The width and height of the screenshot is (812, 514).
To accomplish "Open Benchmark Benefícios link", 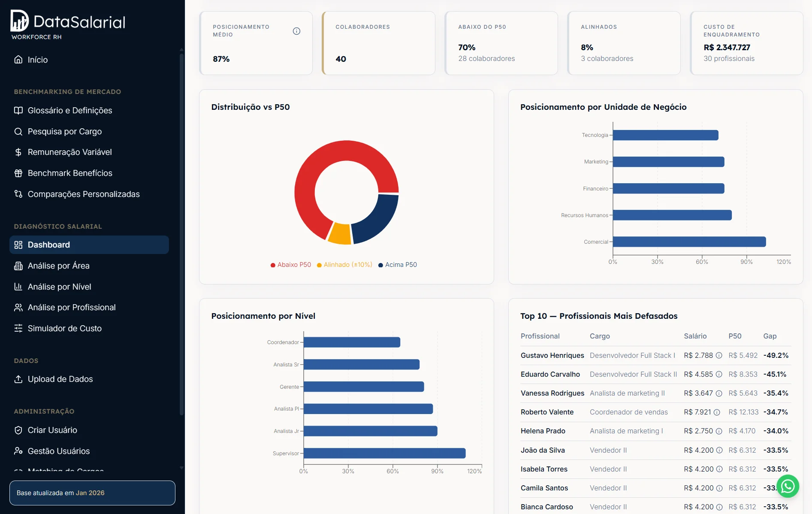I will coord(89,173).
